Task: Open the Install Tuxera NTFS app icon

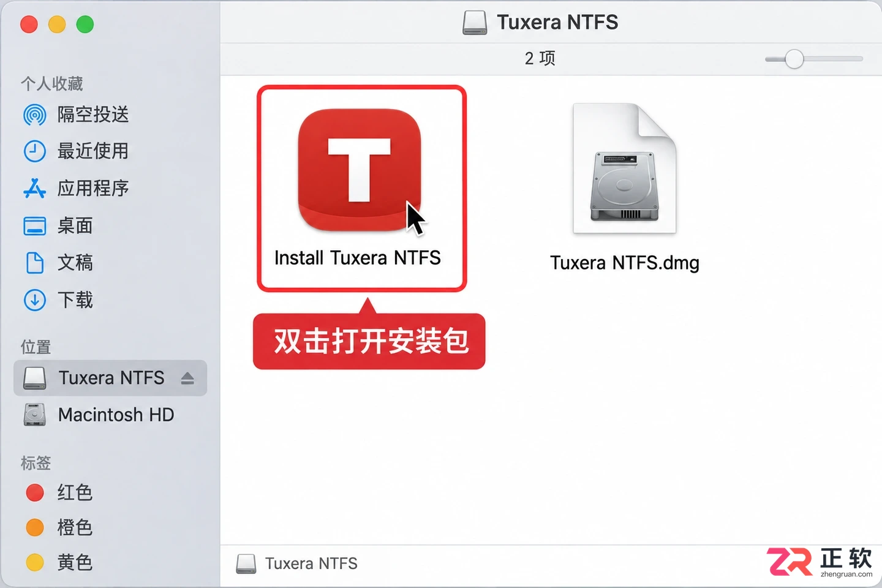Action: [x=360, y=170]
